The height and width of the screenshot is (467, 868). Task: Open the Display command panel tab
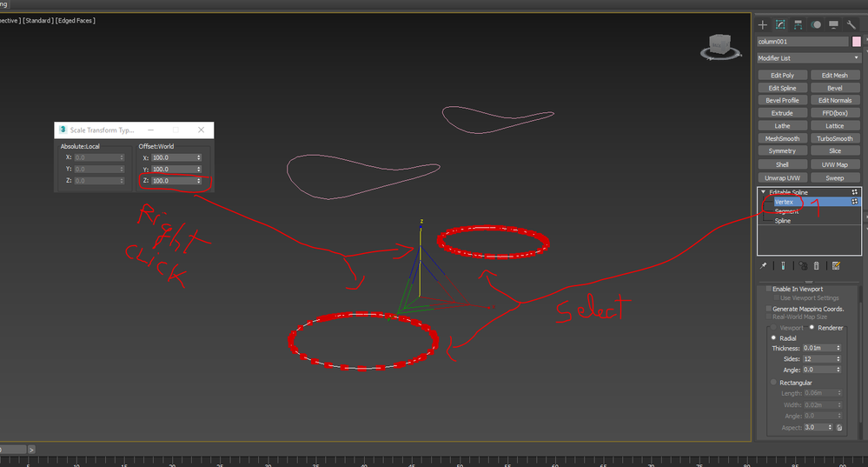833,24
